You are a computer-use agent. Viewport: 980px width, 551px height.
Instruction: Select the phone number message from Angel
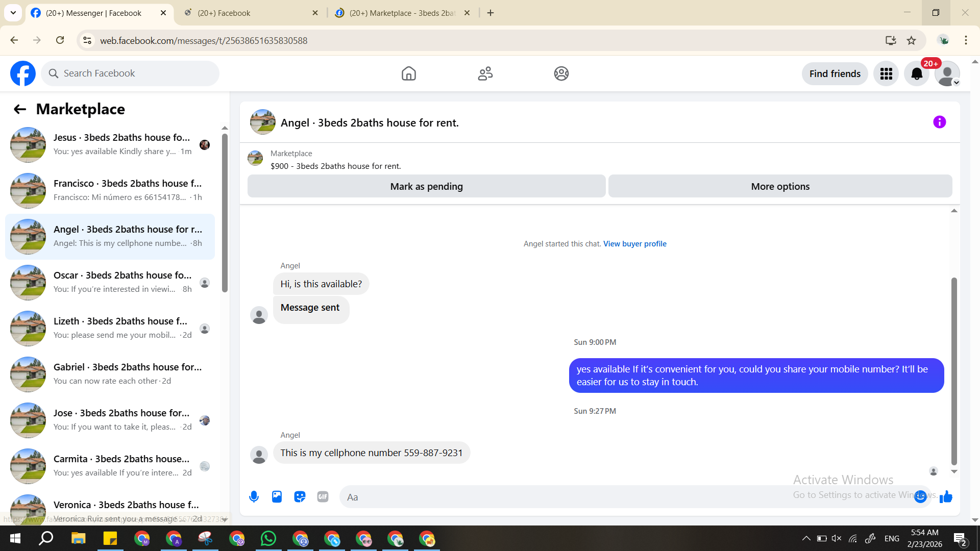372,453
